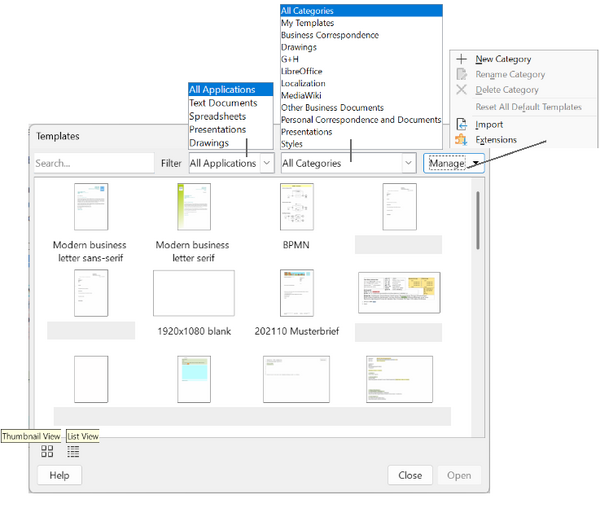
Task: Click the New Category plus icon
Action: (461, 59)
